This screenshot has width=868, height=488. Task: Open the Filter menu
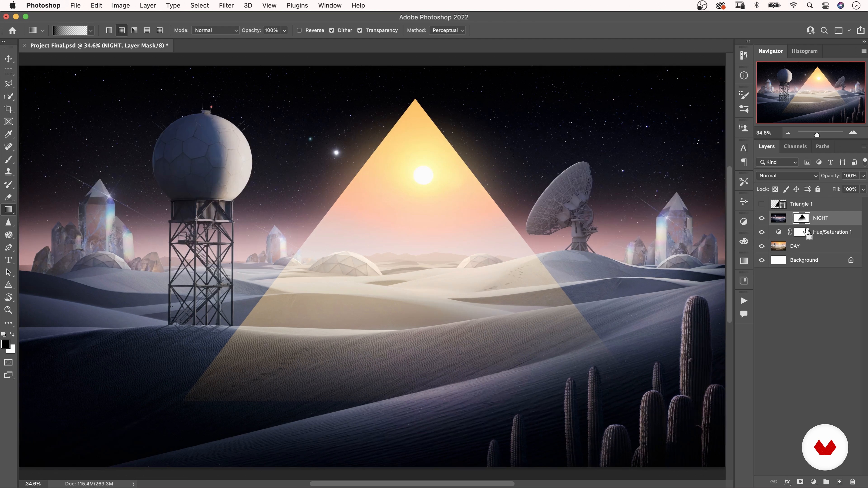(226, 5)
